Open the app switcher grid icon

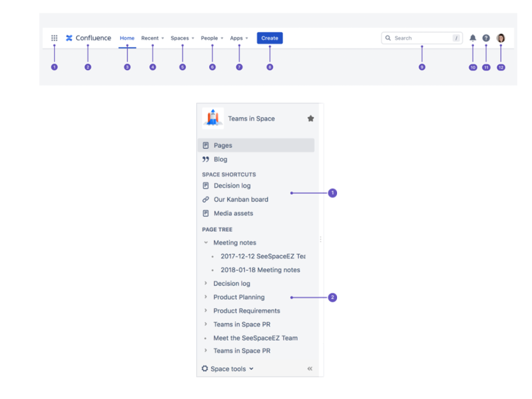click(54, 38)
